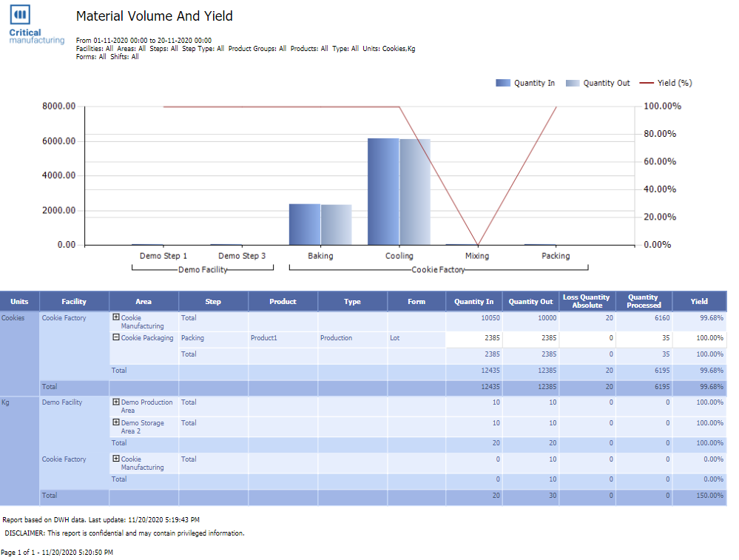Click the Units column header

[19, 301]
